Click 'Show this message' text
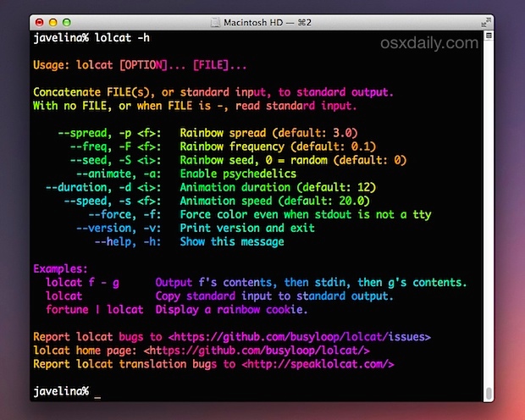Viewport: 525px width, 420px height. point(232,242)
